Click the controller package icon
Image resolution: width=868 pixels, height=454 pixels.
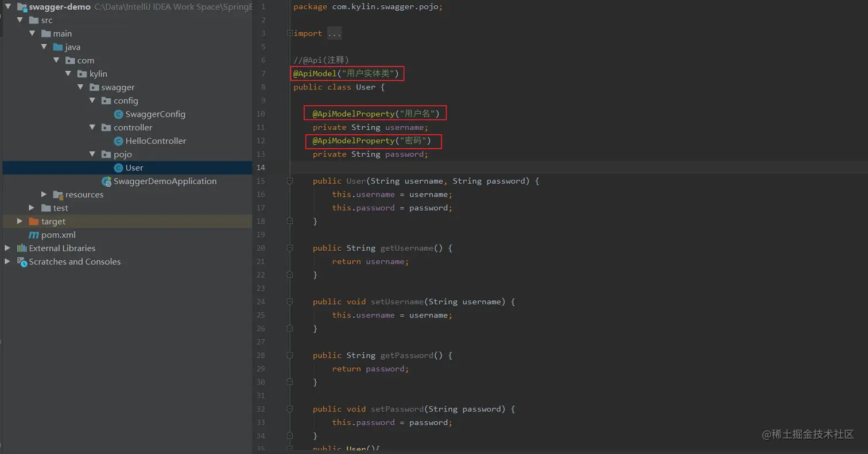106,127
